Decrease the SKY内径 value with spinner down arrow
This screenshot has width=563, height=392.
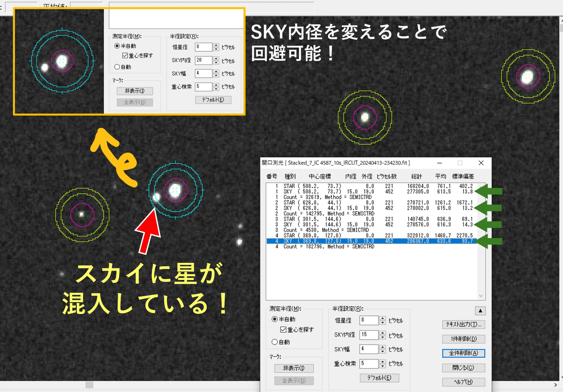(382, 337)
